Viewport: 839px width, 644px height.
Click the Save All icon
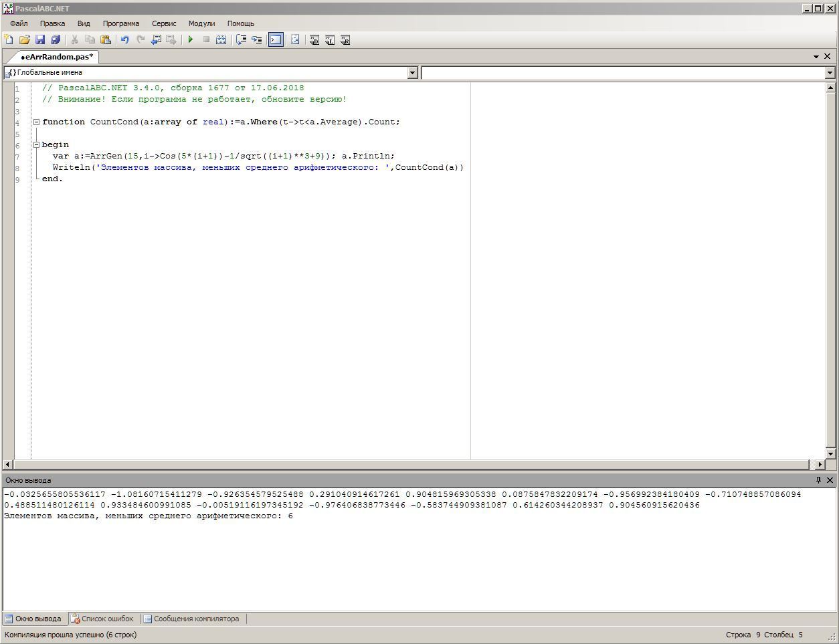pyautogui.click(x=56, y=40)
